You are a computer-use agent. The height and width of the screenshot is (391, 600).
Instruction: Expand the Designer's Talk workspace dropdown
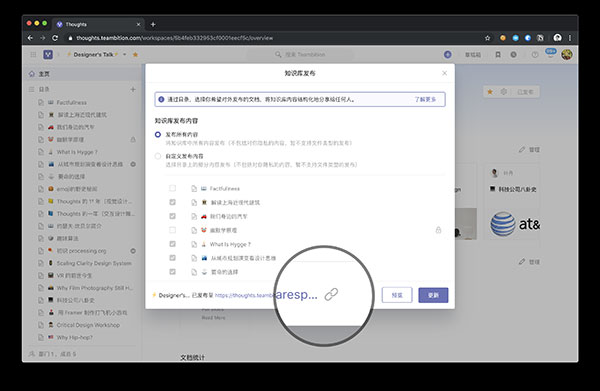pos(124,55)
